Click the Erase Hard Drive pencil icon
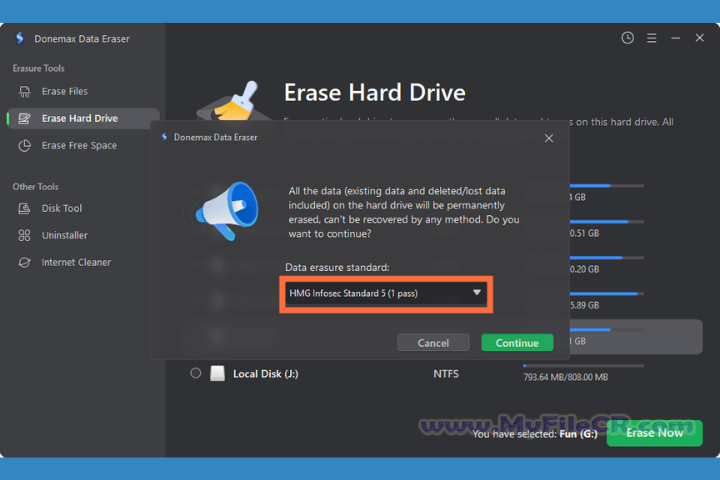The width and height of the screenshot is (720, 480). [x=24, y=119]
